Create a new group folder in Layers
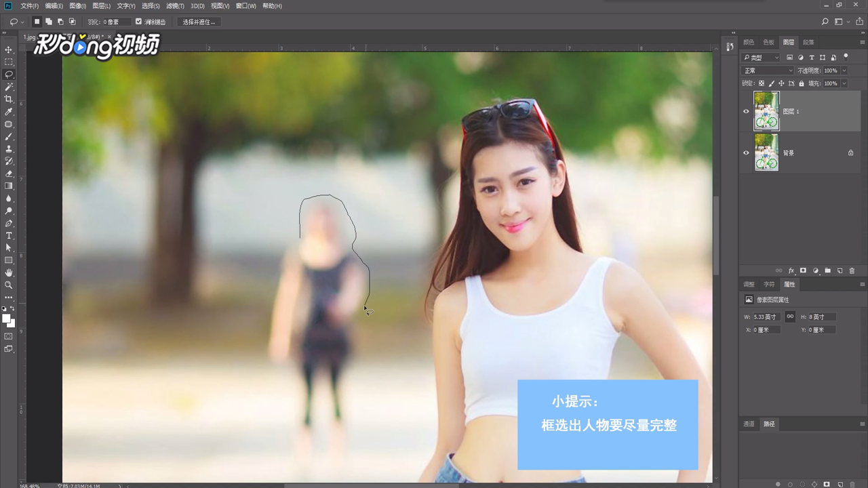The width and height of the screenshot is (868, 488). pos(827,270)
